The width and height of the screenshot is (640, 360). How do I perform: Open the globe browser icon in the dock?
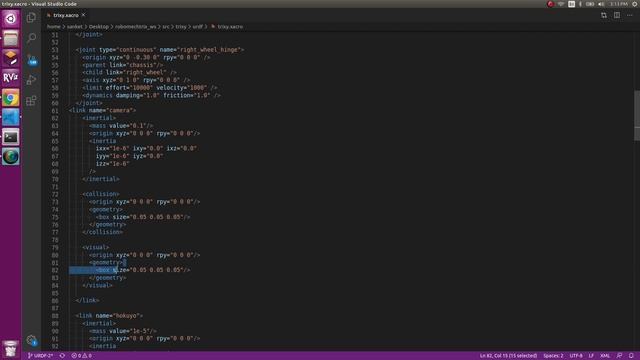tap(11, 157)
